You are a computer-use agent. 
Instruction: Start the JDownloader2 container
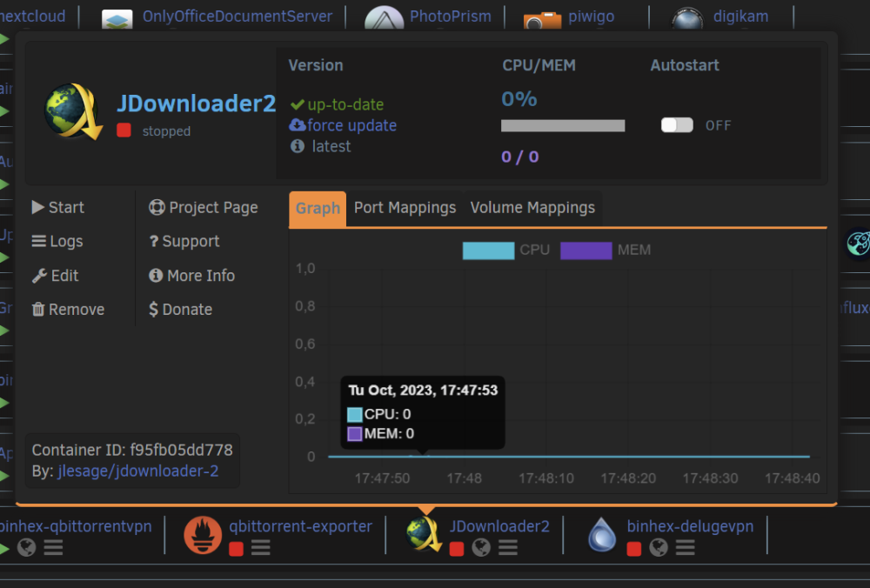[58, 208]
